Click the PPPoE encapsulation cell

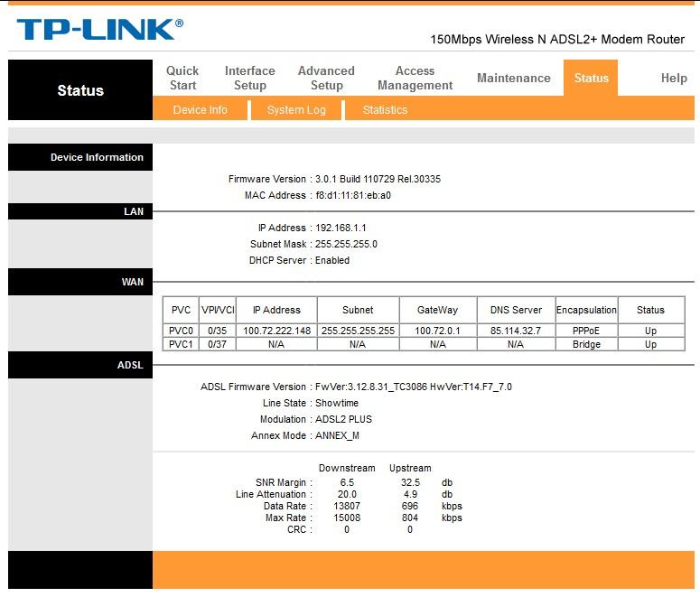tap(586, 331)
